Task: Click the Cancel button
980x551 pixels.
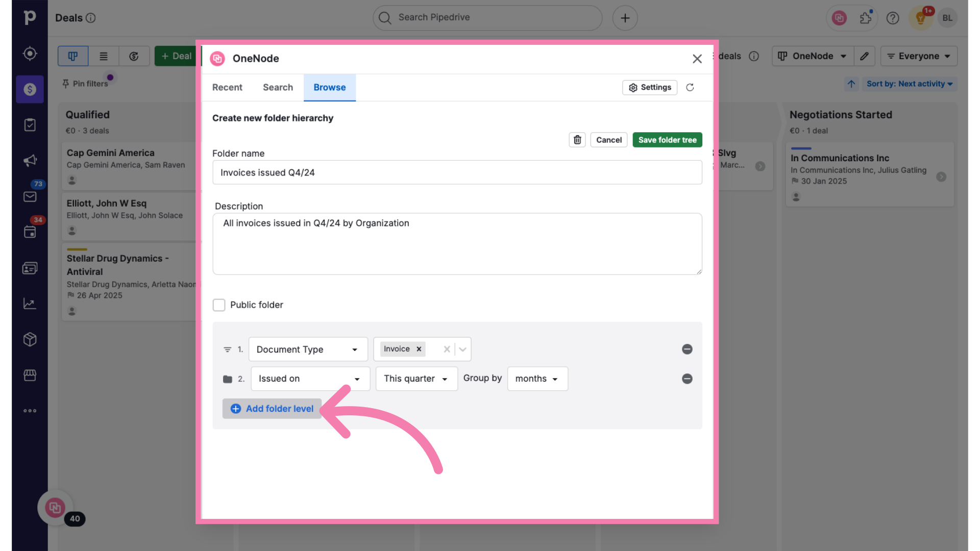Action: (609, 140)
